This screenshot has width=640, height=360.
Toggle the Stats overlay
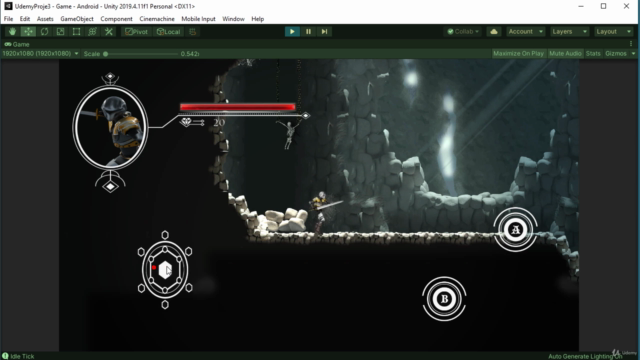593,53
